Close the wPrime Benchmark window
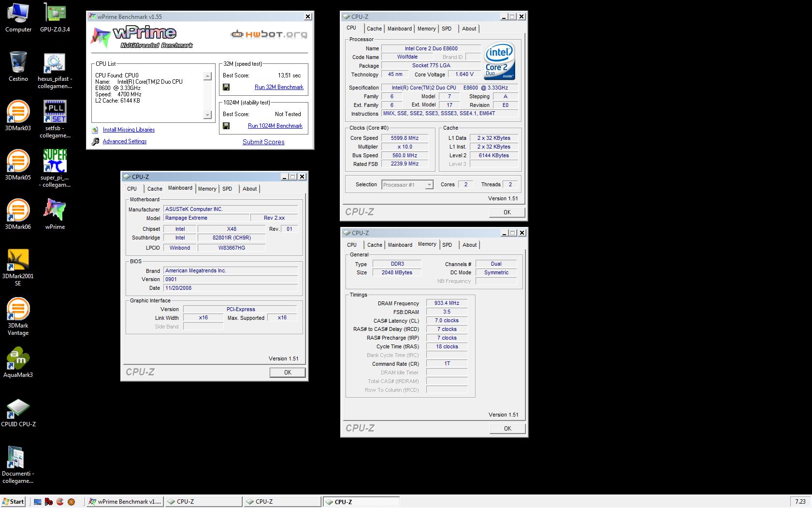Screen dimensions: 812x508 (308, 16)
